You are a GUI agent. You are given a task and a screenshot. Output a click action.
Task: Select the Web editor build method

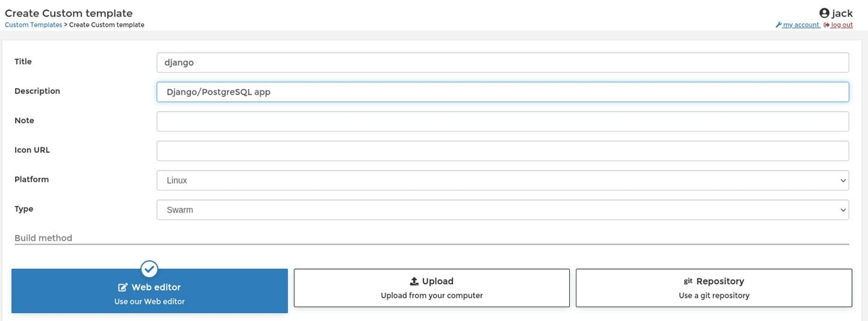(x=149, y=293)
